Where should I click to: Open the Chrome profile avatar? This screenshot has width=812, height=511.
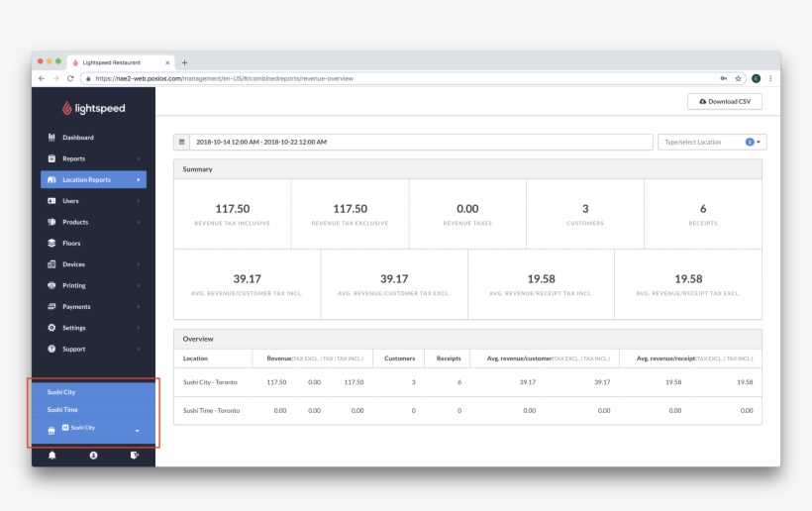tap(757, 78)
